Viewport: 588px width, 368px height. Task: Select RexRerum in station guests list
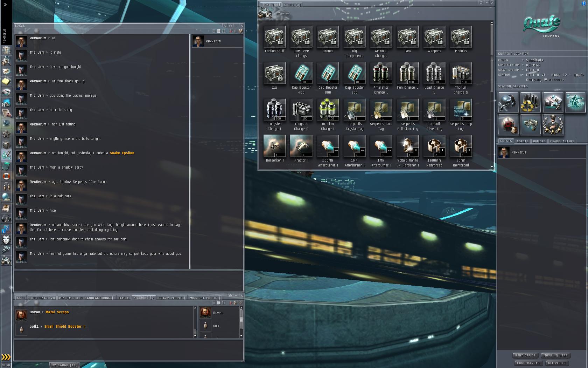coord(542,152)
